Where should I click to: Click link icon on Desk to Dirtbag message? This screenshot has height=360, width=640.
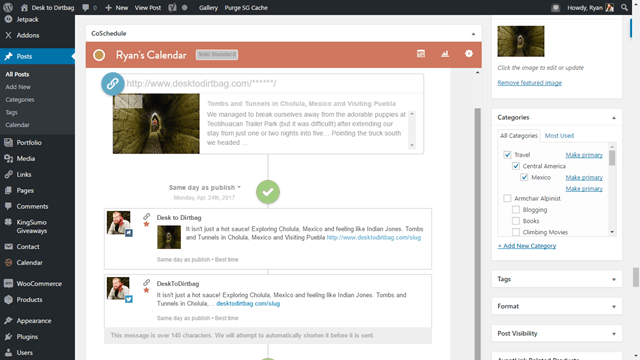click(x=146, y=216)
